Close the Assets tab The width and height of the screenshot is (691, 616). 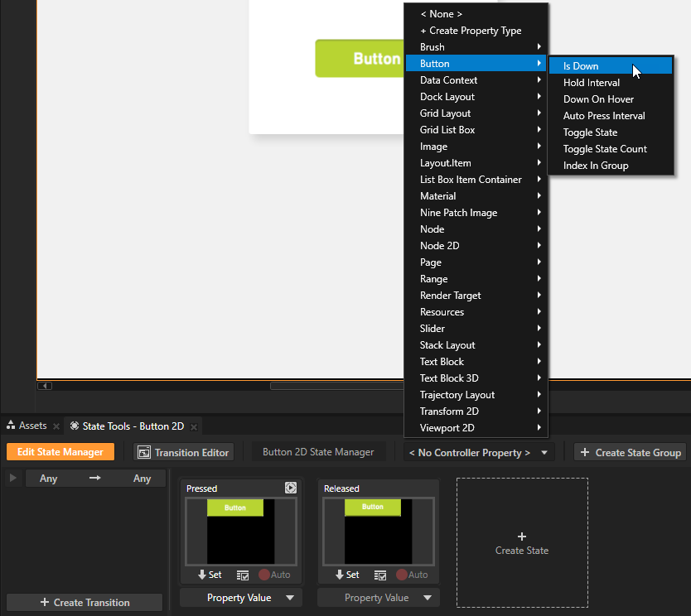coord(56,426)
